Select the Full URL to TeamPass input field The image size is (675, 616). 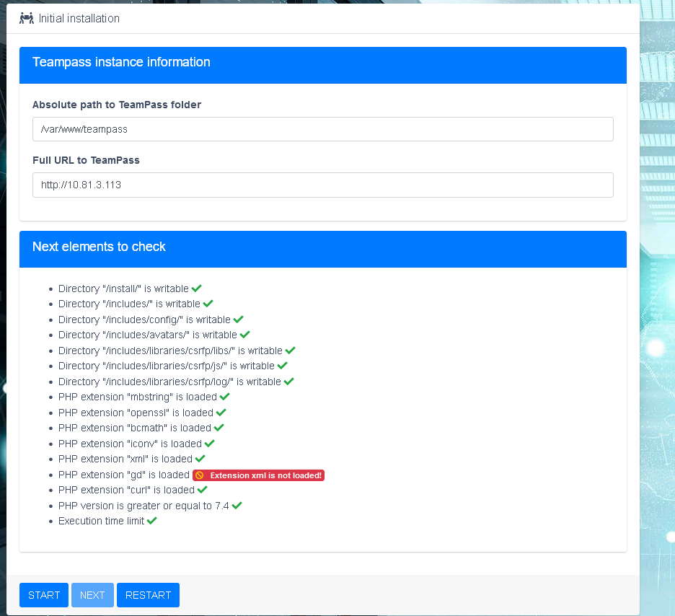322,185
